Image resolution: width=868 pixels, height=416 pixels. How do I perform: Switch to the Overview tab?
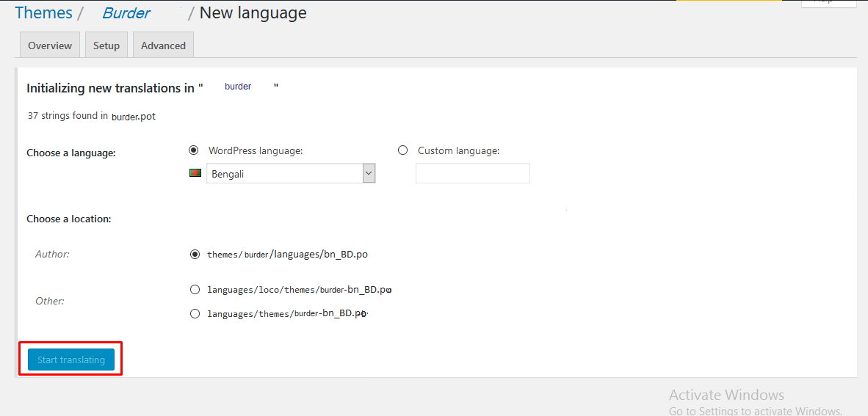(x=50, y=45)
